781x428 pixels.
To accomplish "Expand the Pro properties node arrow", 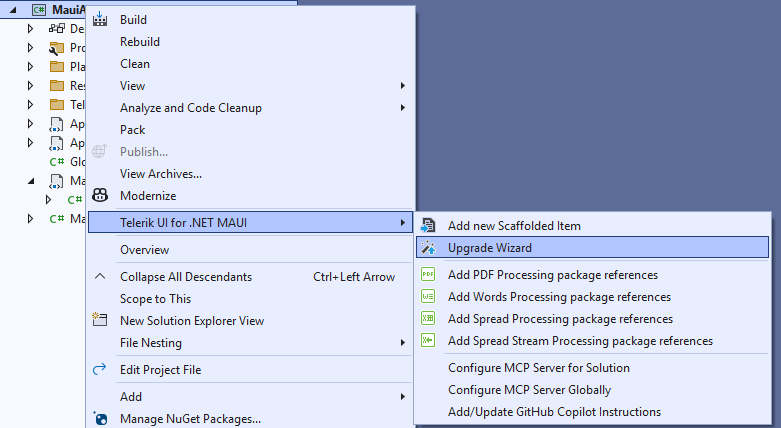I will pos(30,48).
